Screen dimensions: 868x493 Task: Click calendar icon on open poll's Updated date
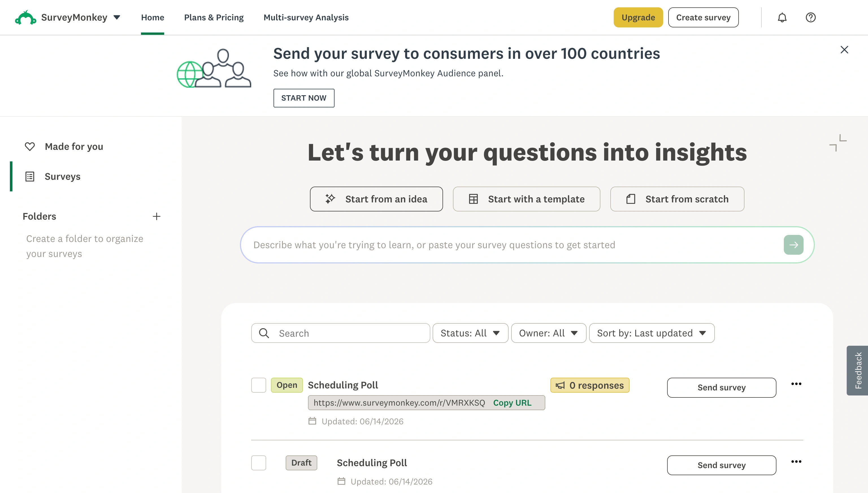coord(312,421)
